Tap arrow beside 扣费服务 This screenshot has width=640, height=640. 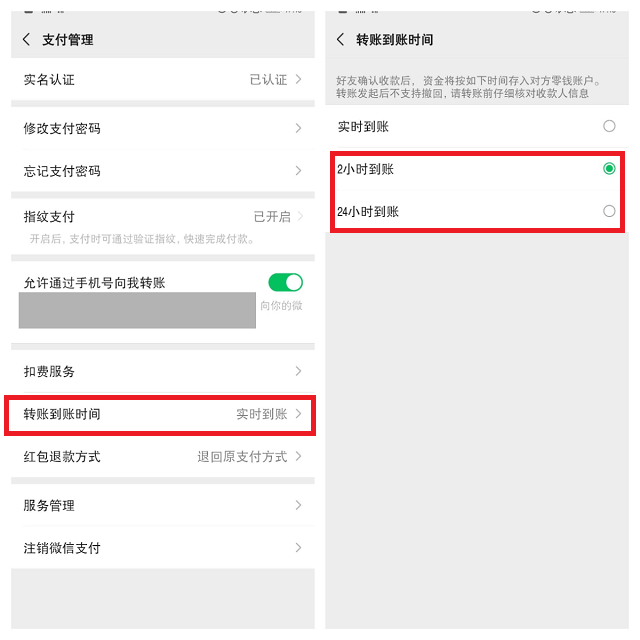tap(298, 371)
